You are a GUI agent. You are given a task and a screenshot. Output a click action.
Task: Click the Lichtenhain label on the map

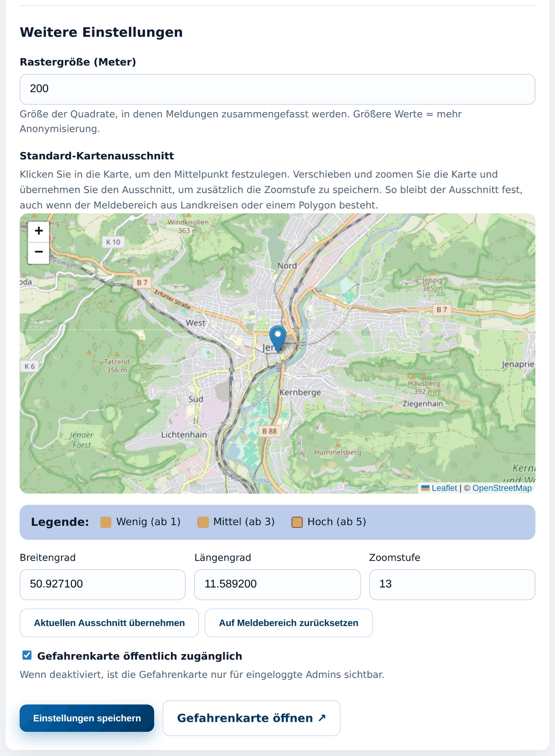[184, 434]
